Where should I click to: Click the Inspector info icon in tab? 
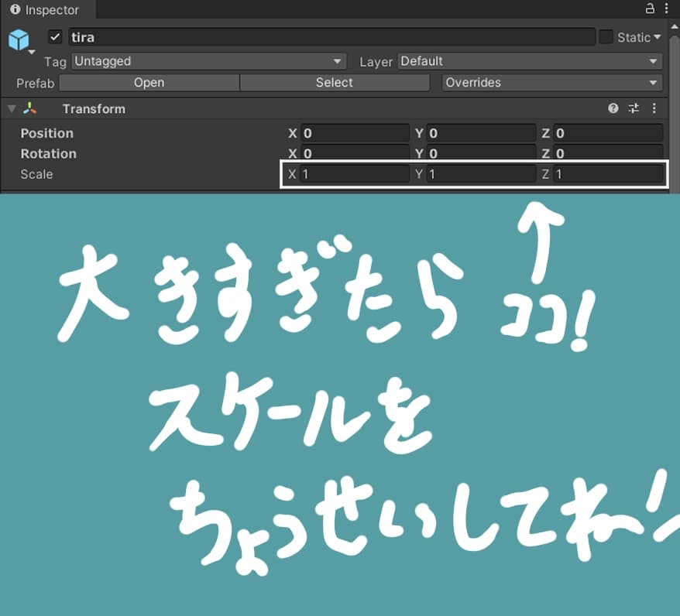coord(15,9)
